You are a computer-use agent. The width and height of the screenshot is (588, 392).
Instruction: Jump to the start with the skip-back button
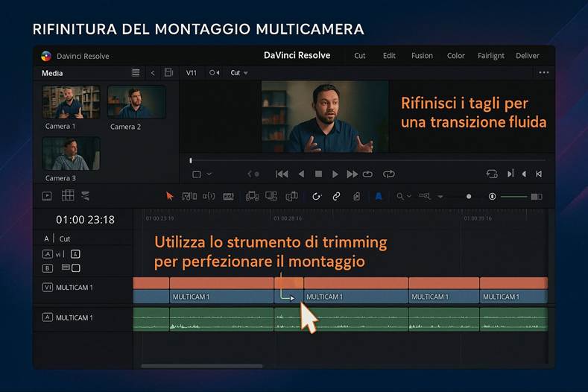click(282, 174)
